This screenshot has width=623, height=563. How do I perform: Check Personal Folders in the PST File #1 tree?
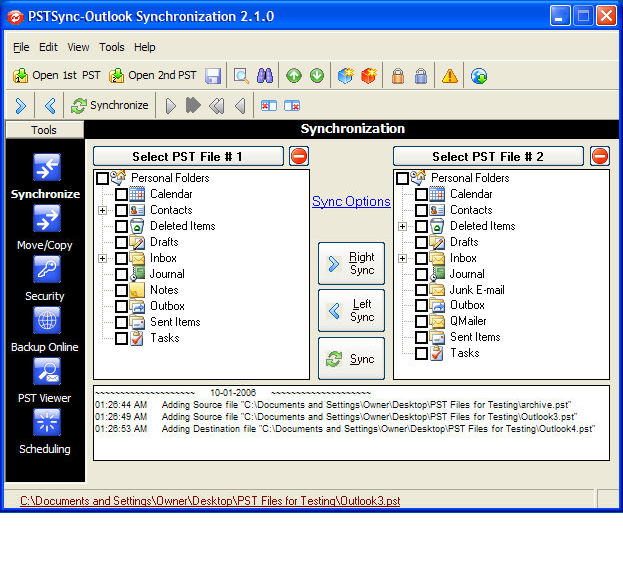(103, 178)
